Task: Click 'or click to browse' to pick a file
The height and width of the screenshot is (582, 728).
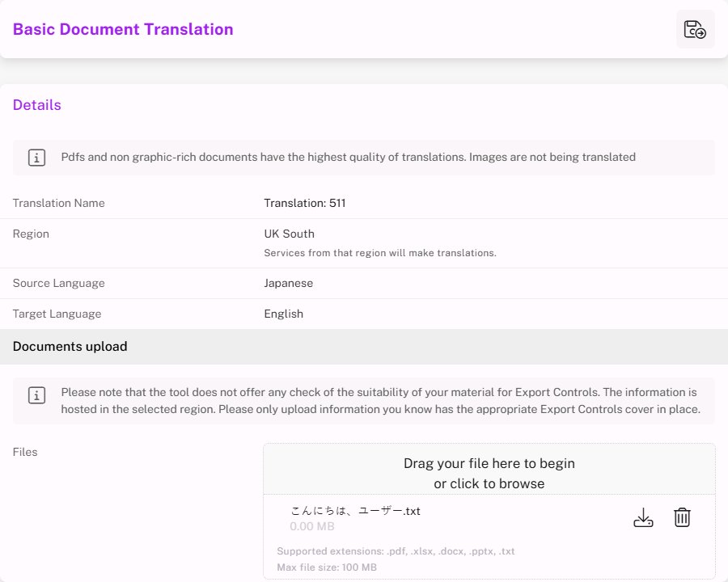Action: [489, 484]
